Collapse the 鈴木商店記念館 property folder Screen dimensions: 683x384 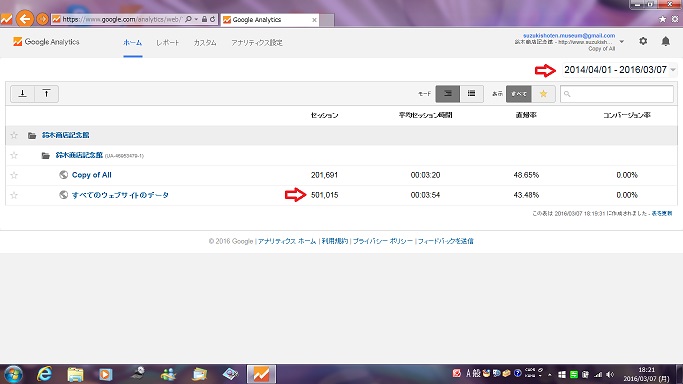pyautogui.click(x=45, y=155)
